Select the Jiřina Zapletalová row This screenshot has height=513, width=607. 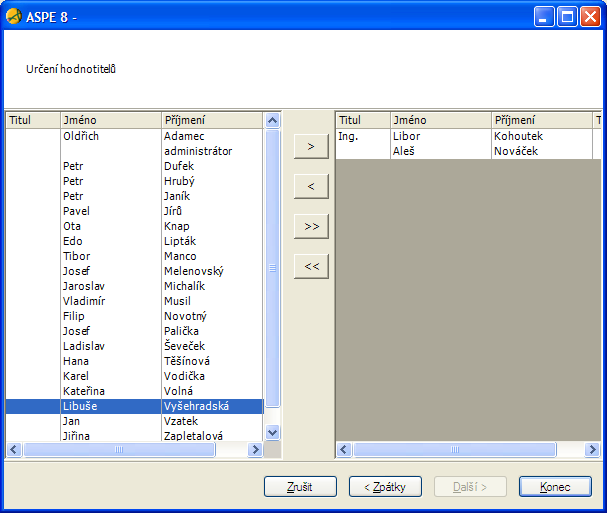click(x=134, y=435)
